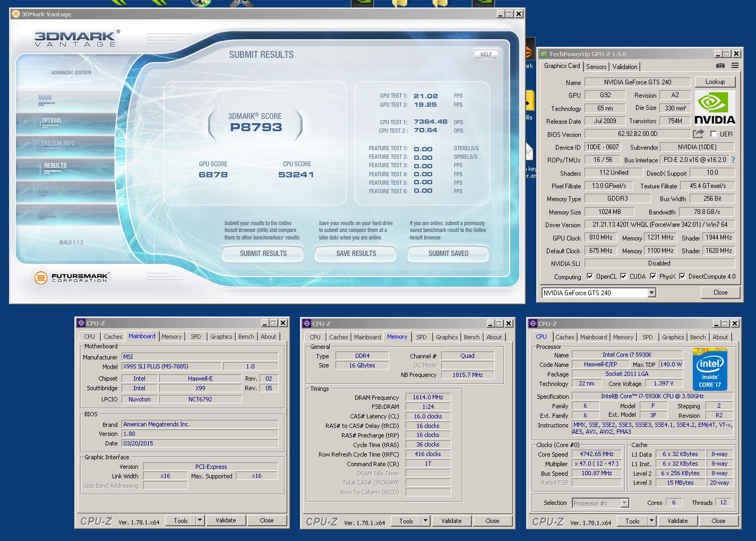Toggle the OpenCL checkbox
Screen dimensions: 756x541
point(590,277)
